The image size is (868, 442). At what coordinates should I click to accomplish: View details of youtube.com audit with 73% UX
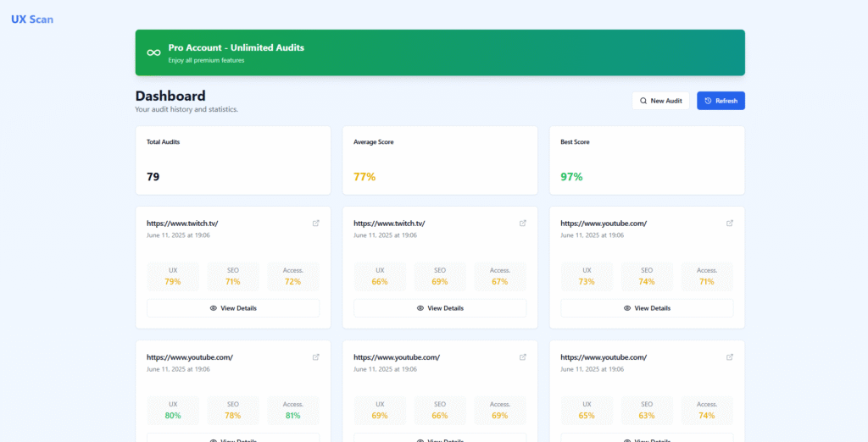pos(647,308)
